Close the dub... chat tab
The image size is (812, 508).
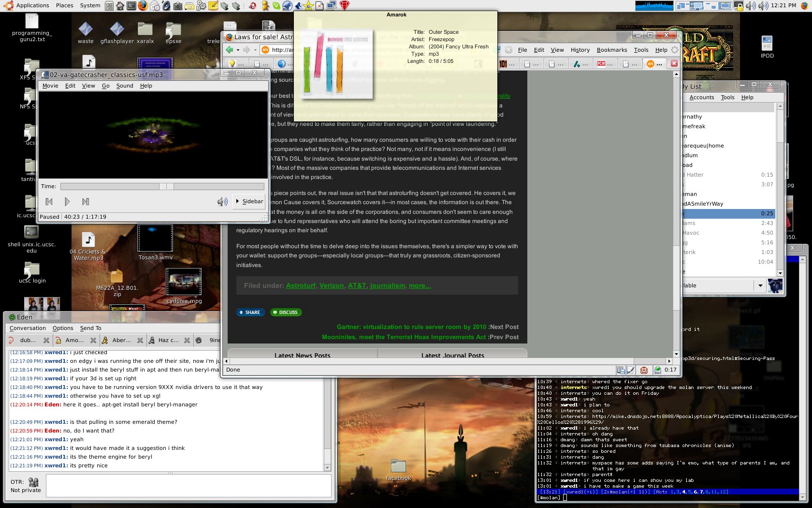coord(46,341)
